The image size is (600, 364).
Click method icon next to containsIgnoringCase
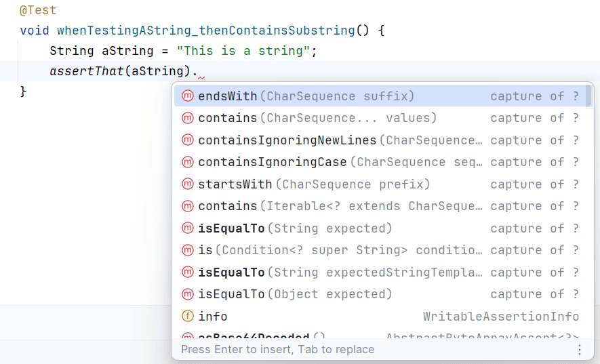(188, 162)
